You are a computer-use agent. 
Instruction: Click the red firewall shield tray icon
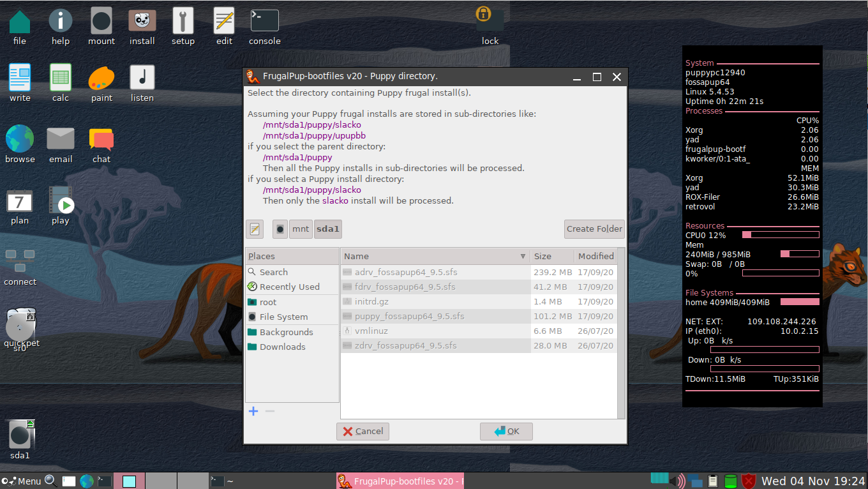point(749,481)
